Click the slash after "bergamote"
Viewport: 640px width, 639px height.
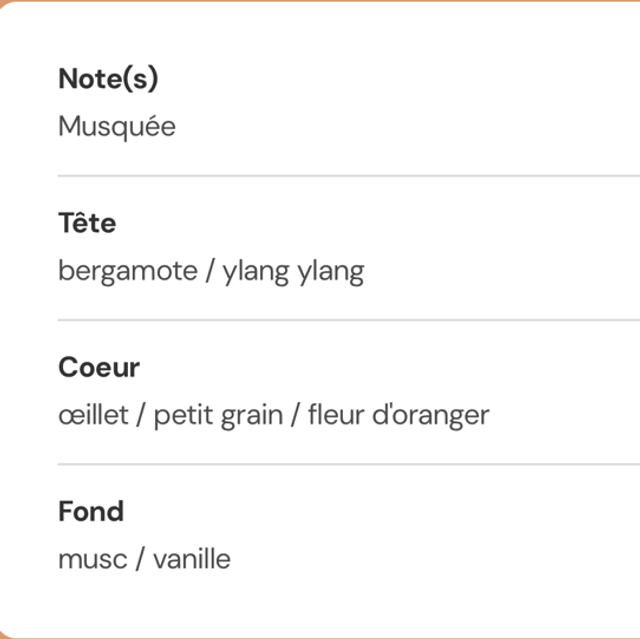click(211, 271)
